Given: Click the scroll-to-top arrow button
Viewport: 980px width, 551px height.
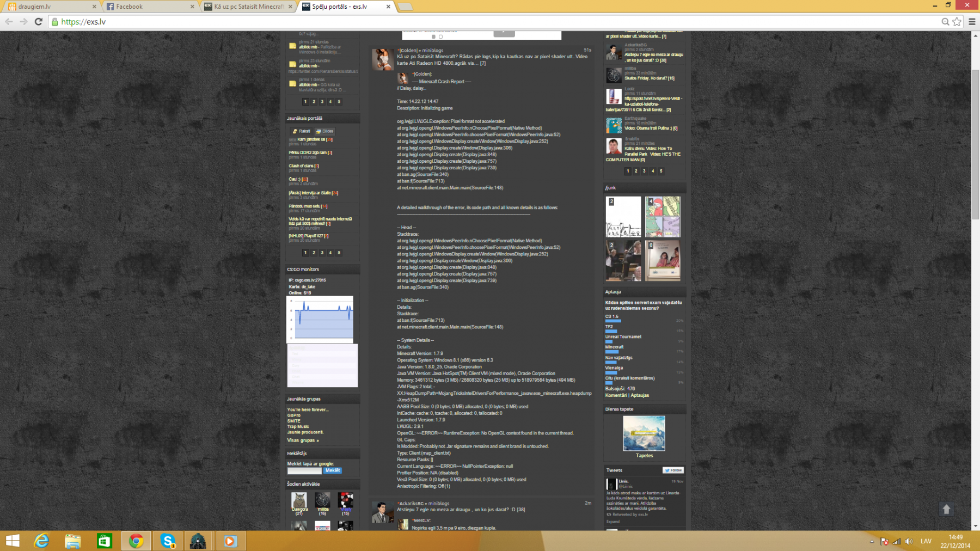Looking at the screenshot, I should pos(946,509).
